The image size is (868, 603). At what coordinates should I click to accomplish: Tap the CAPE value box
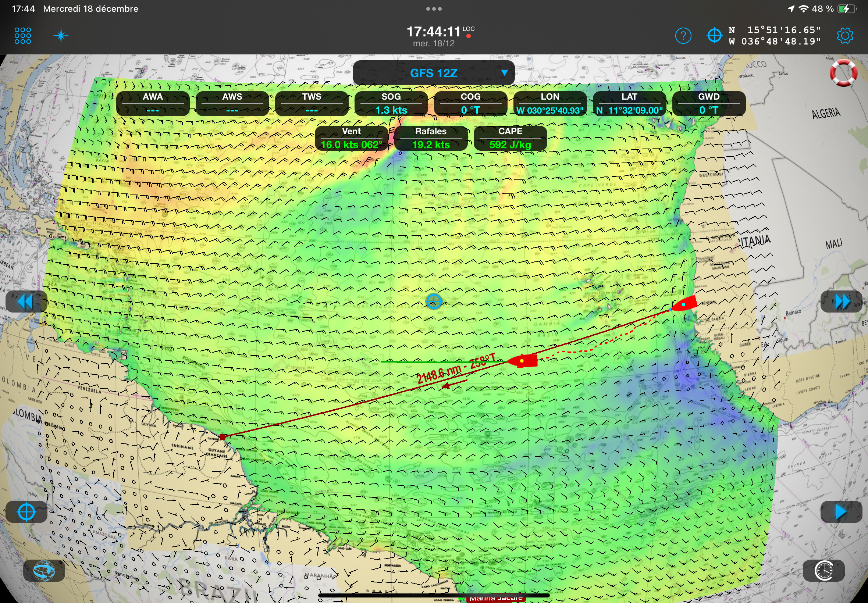[x=510, y=138]
